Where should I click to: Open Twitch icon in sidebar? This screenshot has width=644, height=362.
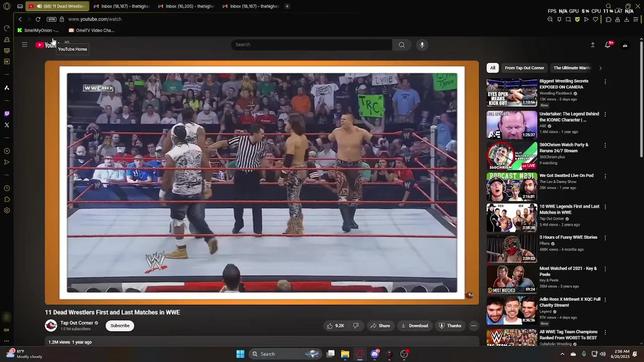(x=7, y=114)
